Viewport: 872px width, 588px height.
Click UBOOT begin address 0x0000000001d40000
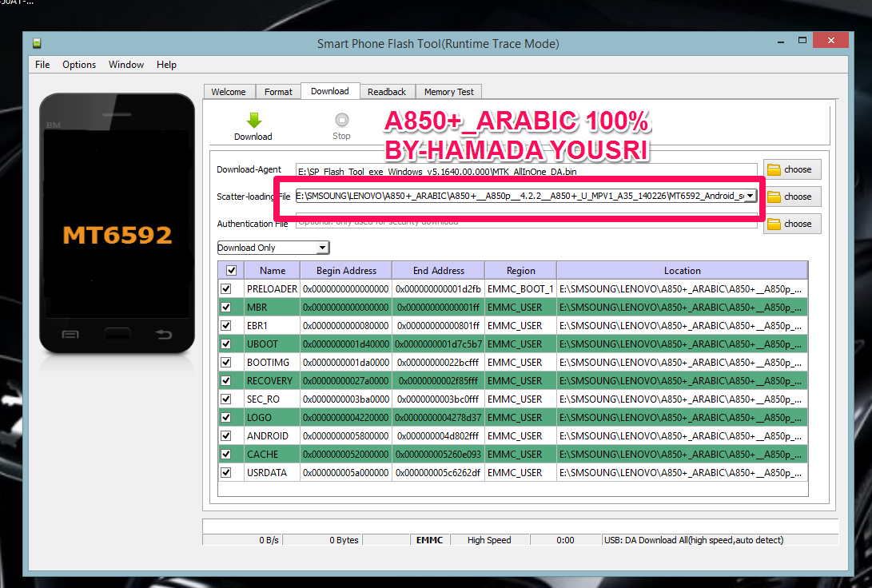pos(346,344)
